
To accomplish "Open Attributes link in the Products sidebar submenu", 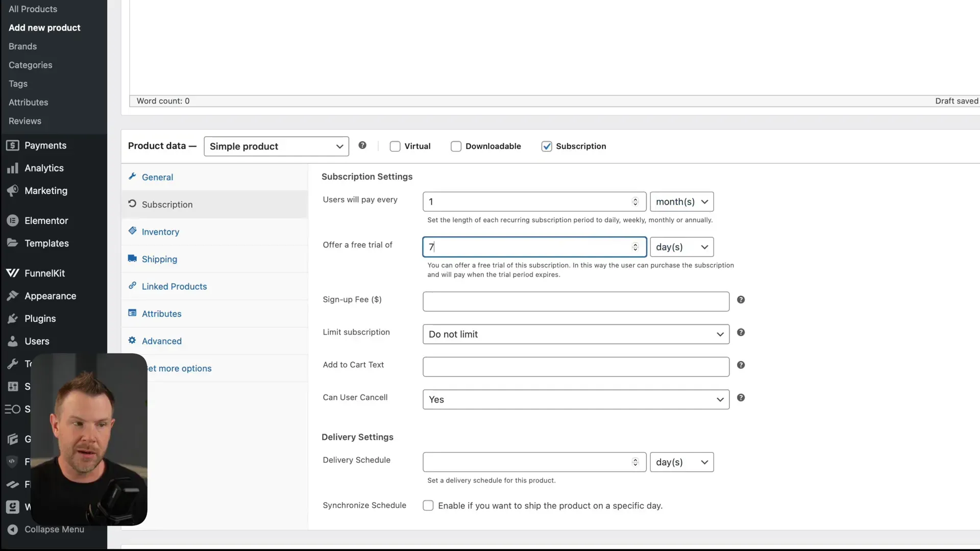I will (x=28, y=103).
